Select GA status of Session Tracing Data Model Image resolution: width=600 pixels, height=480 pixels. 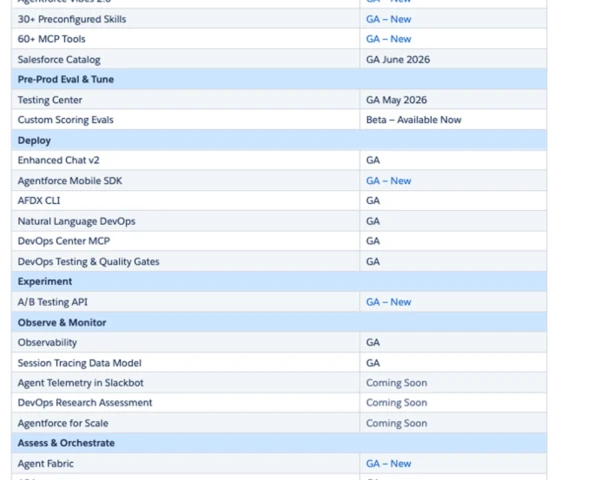point(453,363)
